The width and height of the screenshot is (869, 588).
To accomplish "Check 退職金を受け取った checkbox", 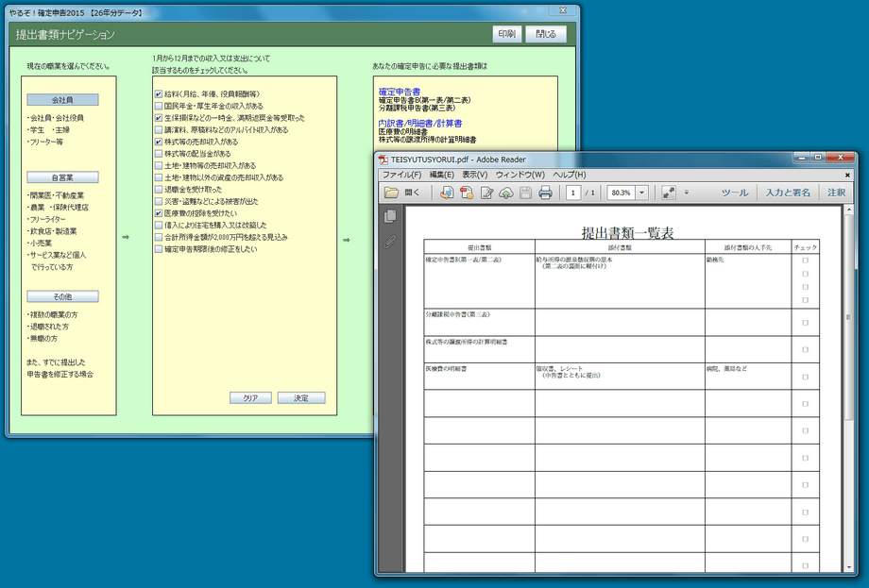I will (x=159, y=190).
